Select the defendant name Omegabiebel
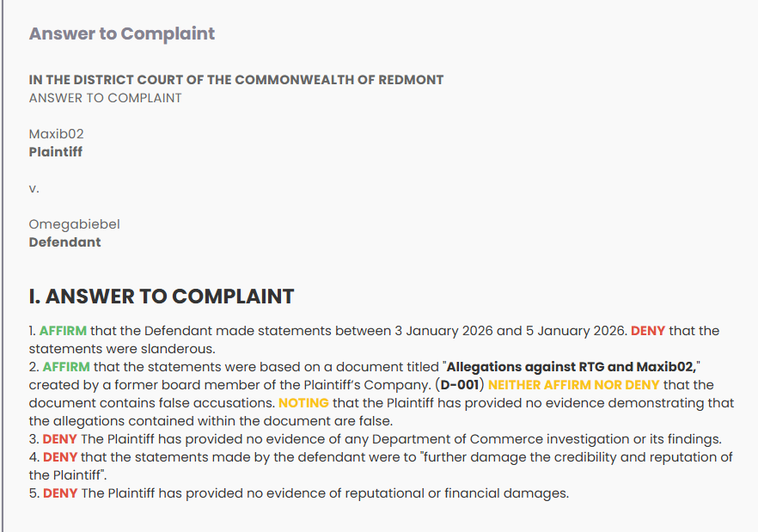The image size is (758, 532). [x=75, y=224]
